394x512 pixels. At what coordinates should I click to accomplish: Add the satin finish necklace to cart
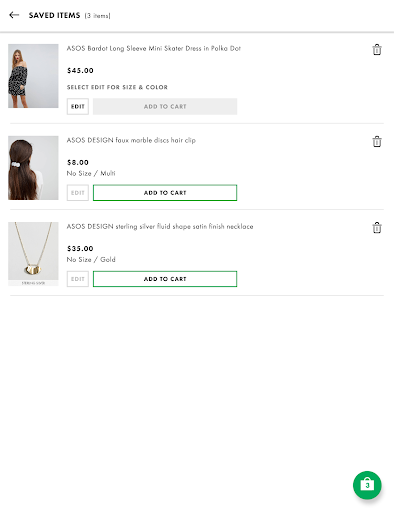point(165,279)
